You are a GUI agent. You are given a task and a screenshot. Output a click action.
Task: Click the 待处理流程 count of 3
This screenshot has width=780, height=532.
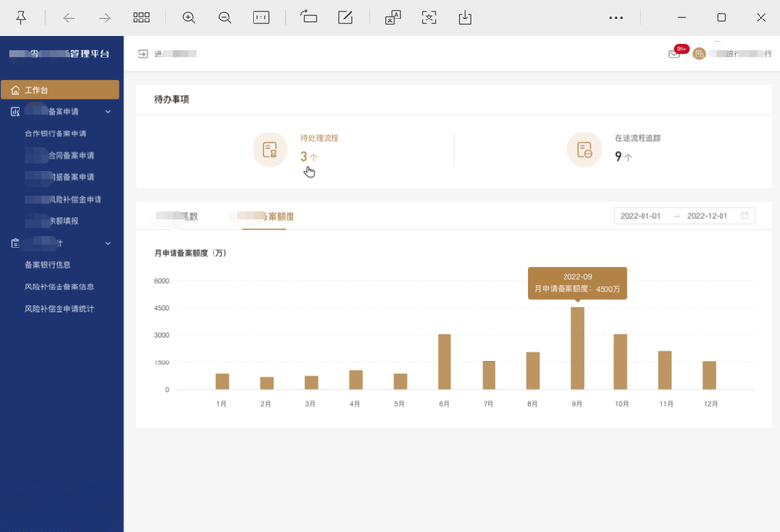click(x=304, y=156)
